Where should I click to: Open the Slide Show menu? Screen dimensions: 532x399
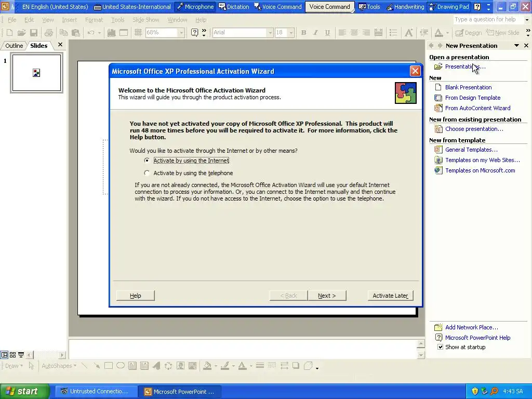click(146, 20)
